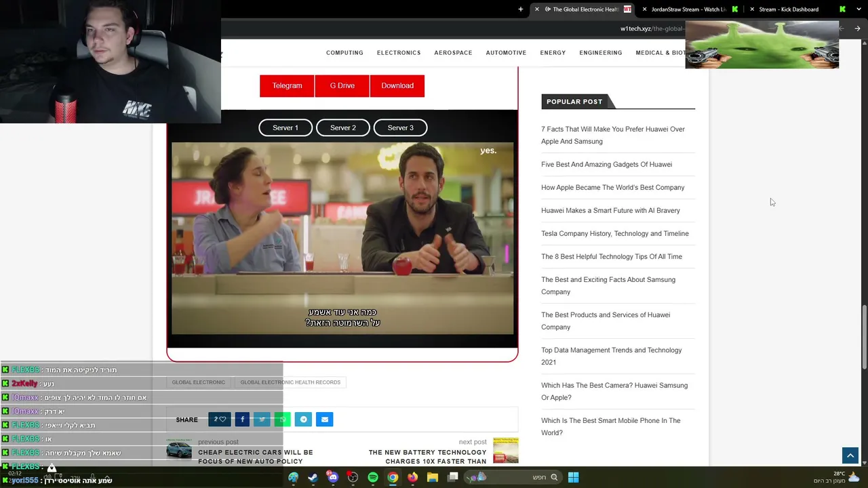Open OBS Studio from the taskbar
The height and width of the screenshot is (488, 868).
pyautogui.click(x=353, y=477)
